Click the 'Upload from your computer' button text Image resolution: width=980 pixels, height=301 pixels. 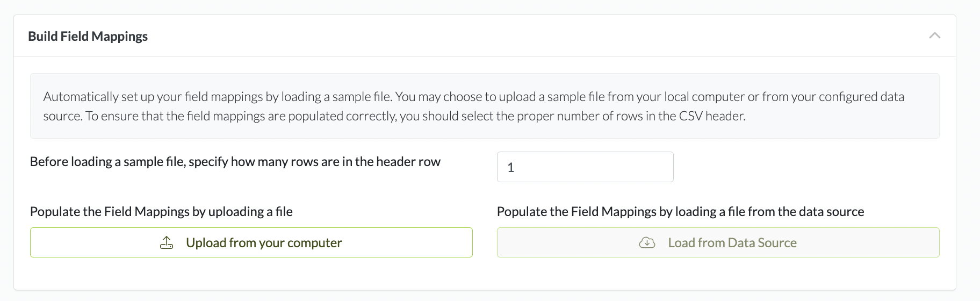tap(264, 243)
